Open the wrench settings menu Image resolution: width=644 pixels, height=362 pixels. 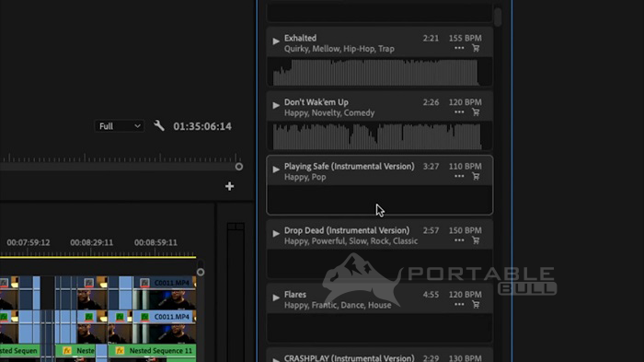pos(159,125)
